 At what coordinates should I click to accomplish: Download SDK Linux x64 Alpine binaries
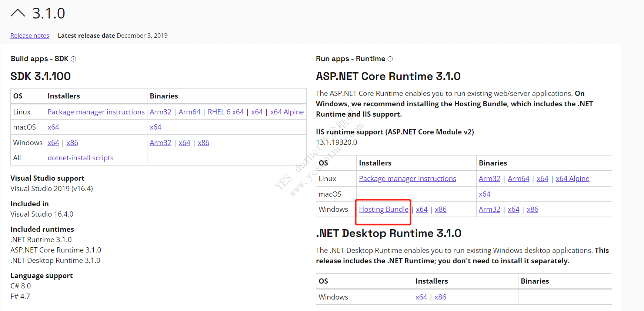point(287,112)
